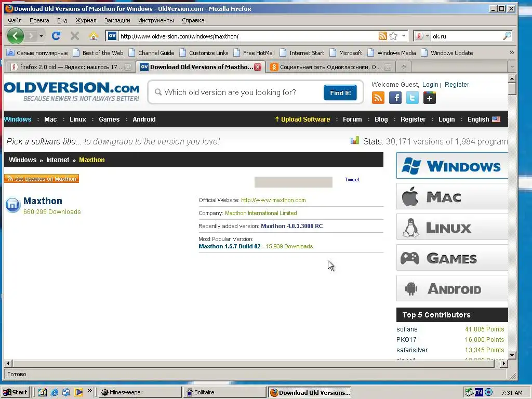Viewport: 532px width, 399px height.
Task: Open the Yandex search engine dropdown
Action: 427,36
